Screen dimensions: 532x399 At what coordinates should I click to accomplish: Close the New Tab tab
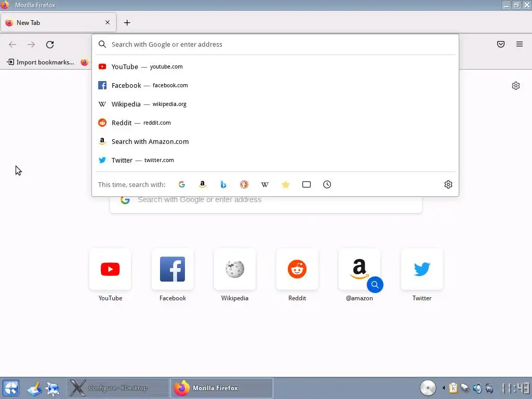tap(108, 22)
